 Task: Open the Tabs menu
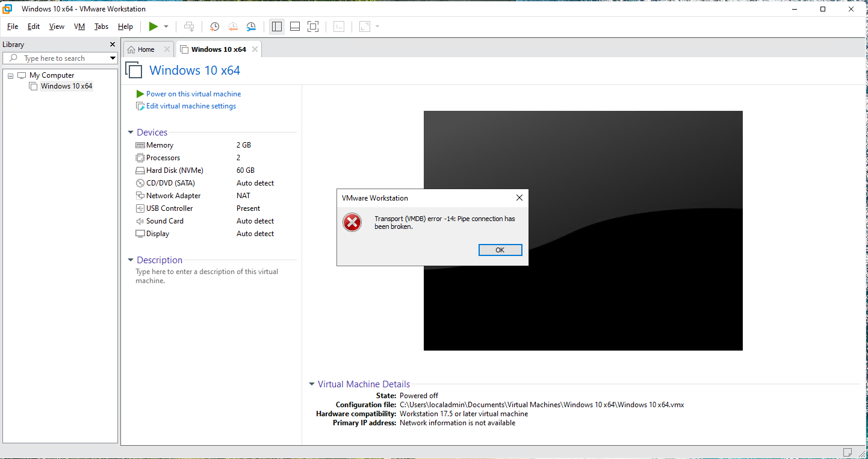(101, 27)
